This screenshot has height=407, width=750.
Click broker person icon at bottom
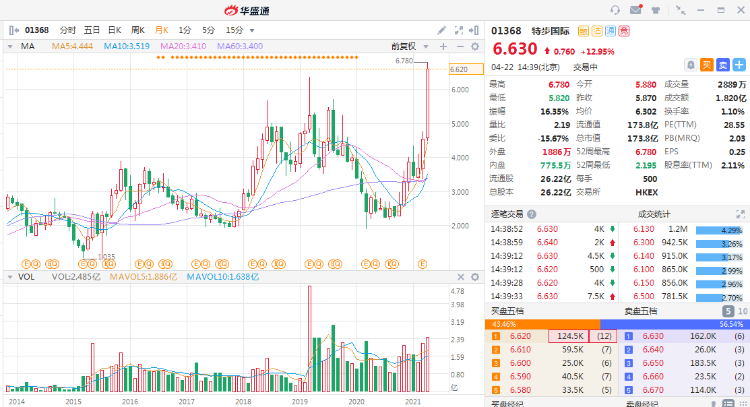(713, 405)
